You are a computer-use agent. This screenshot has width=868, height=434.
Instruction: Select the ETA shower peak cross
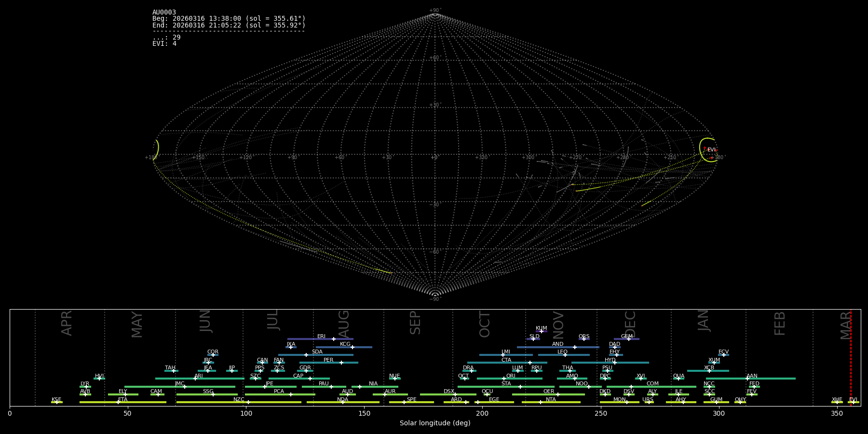[118, 402]
